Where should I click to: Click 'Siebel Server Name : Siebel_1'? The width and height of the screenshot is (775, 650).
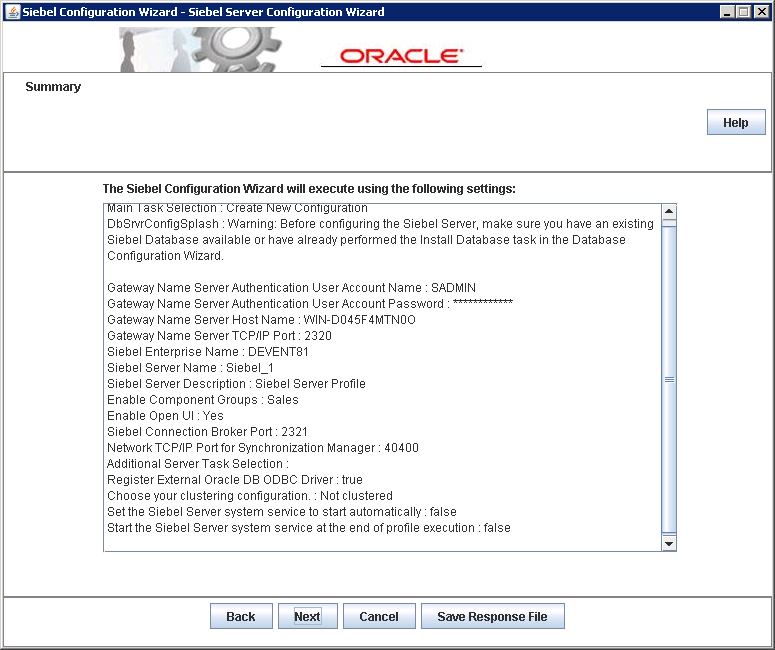[190, 368]
